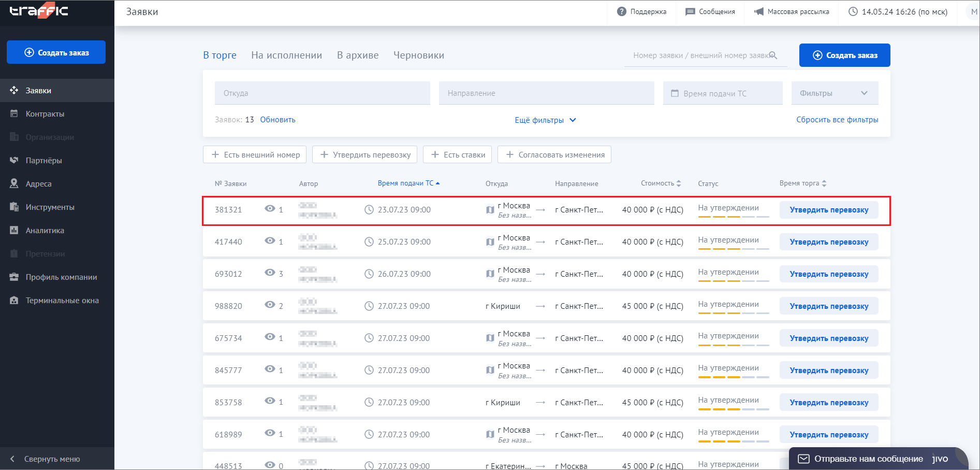The height and width of the screenshot is (470, 980).
Task: Click eye icon for request 693012
Action: (270, 273)
